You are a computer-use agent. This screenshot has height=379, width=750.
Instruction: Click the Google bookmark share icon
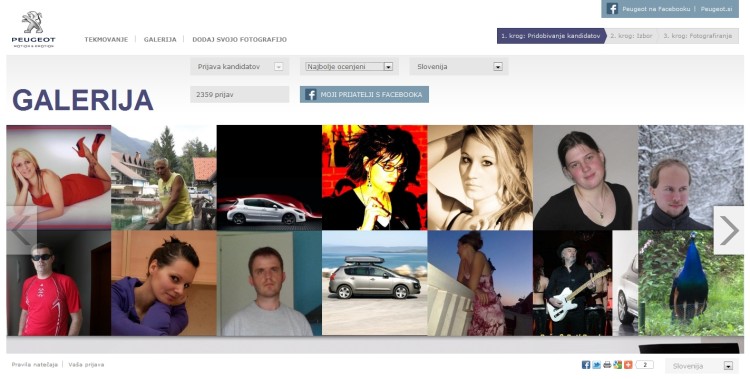pos(618,365)
